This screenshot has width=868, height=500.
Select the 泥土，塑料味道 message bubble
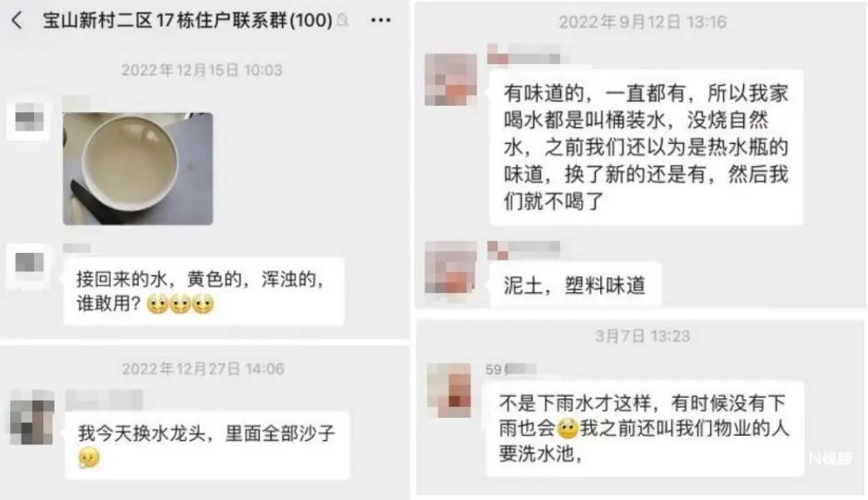click(575, 285)
